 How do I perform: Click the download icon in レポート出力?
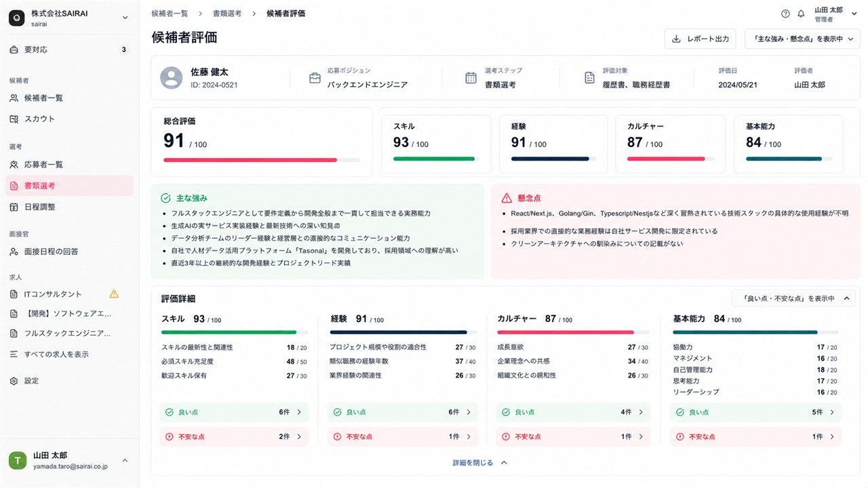tap(676, 39)
